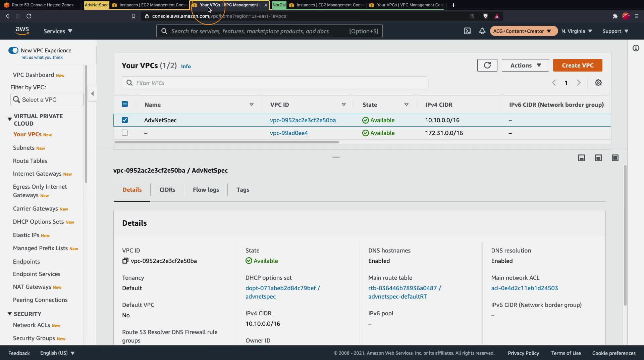Click the horizontal scrollbar under VPC table
Image resolution: width=644 pixels, height=360 pixels.
[x=227, y=142]
